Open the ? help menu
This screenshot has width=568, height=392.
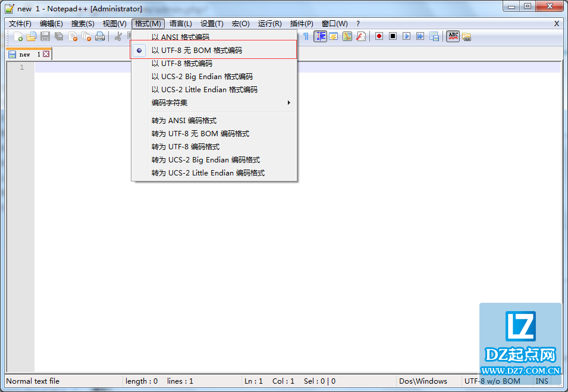[x=358, y=24]
